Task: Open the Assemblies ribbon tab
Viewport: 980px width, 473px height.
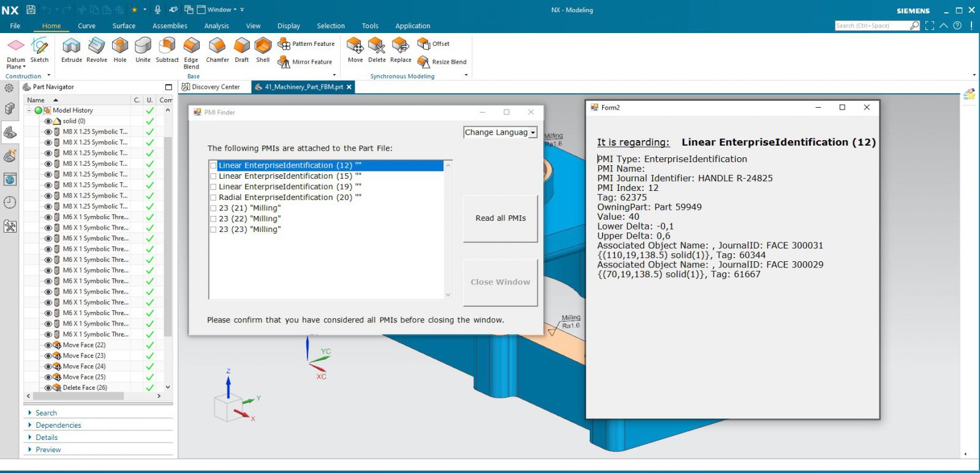Action: click(170, 26)
